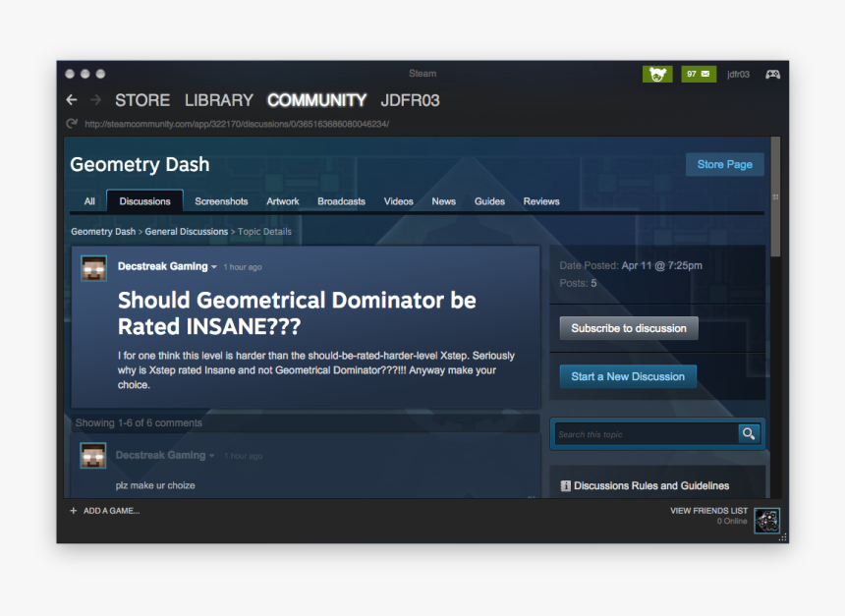Follow the General Discussions breadcrumb link
This screenshot has width=845, height=616.
click(187, 232)
